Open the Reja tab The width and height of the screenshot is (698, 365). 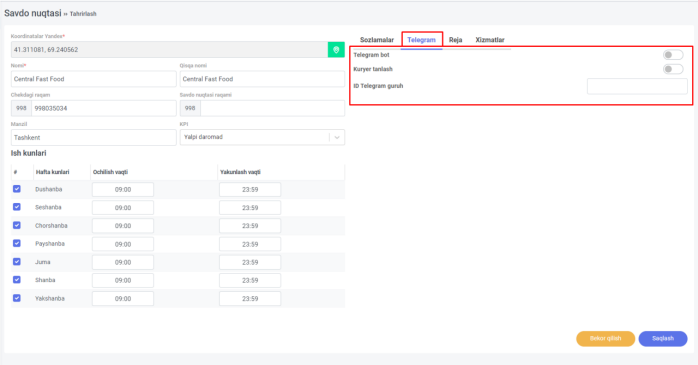[x=455, y=40]
